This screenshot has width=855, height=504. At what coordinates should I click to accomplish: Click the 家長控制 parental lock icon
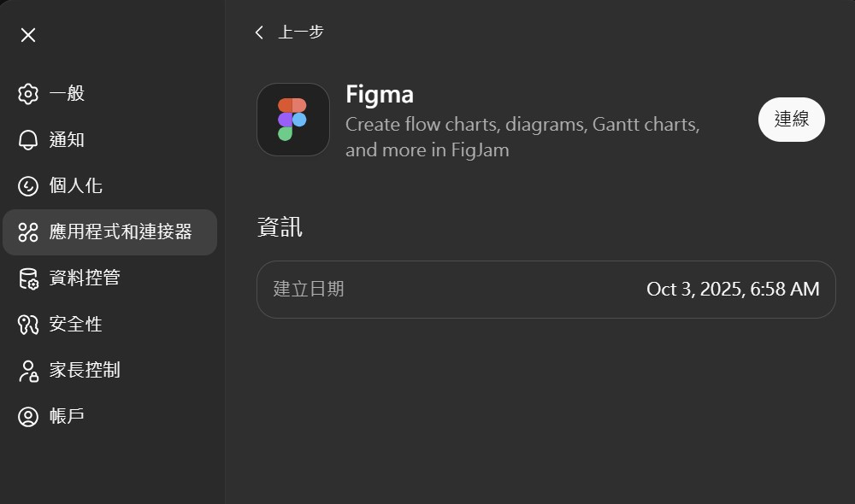(x=28, y=371)
